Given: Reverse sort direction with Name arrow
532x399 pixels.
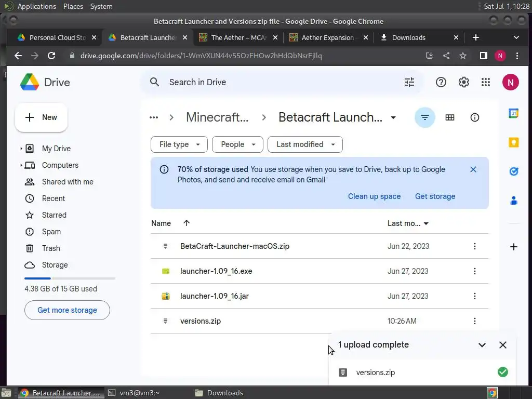Looking at the screenshot, I should coord(187,223).
